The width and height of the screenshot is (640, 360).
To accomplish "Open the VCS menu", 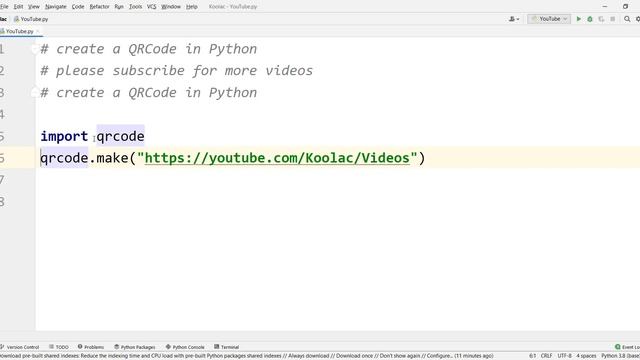I will pos(151,7).
